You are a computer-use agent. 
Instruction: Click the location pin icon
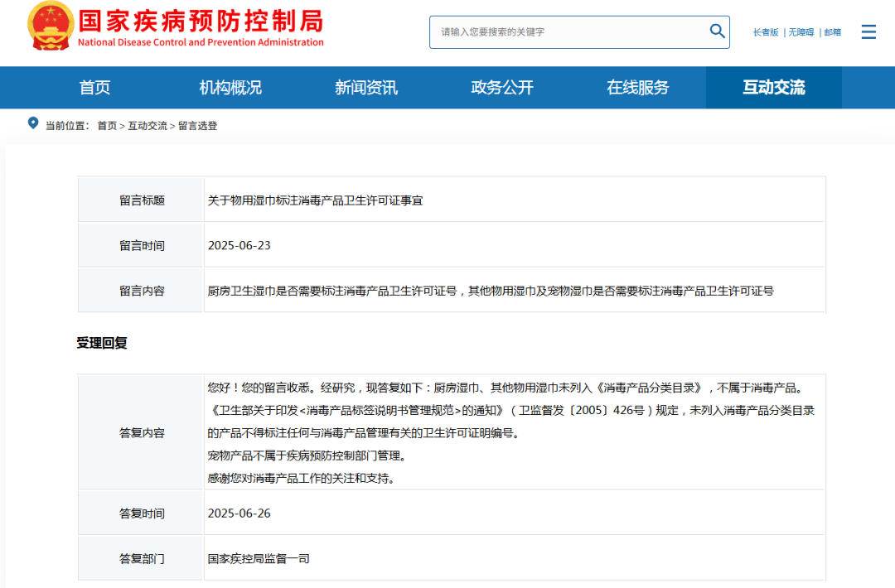coord(33,123)
